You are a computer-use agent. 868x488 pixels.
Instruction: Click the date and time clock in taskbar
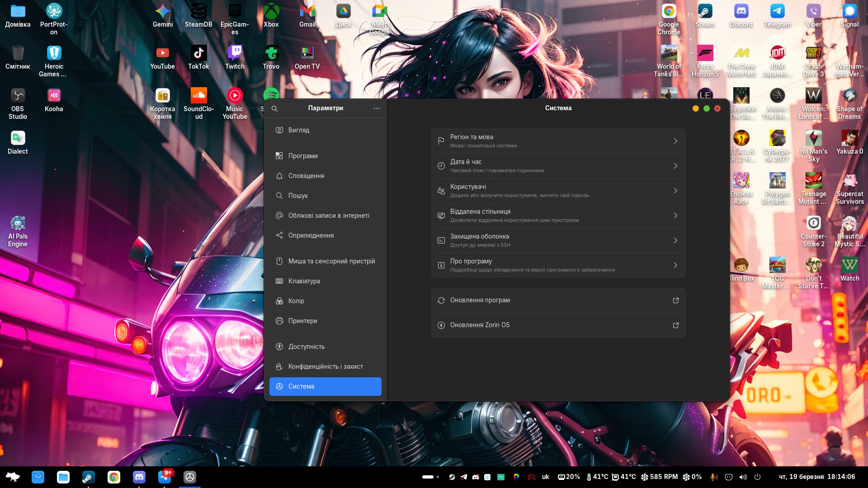point(816,477)
